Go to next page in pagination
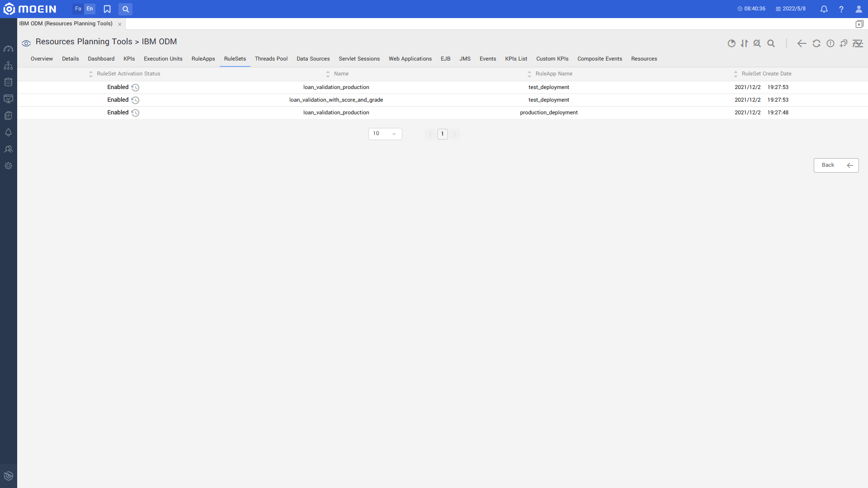 point(455,134)
